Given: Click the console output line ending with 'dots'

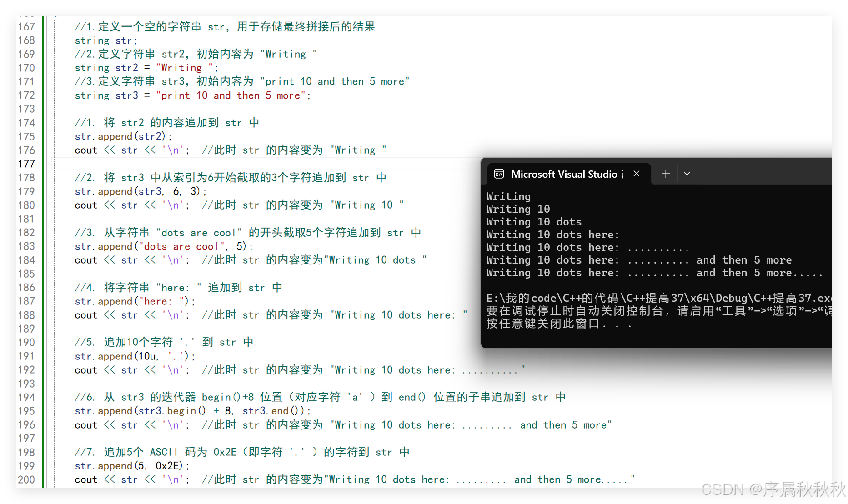Looking at the screenshot, I should click(x=534, y=222).
